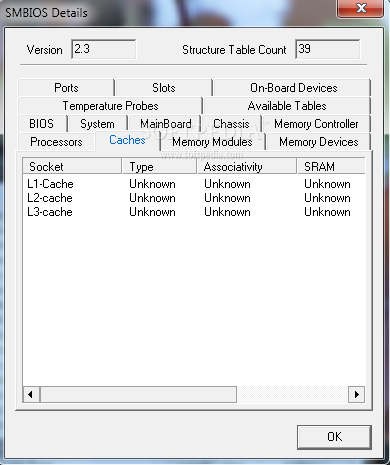Close the SMBIOS Details window
This screenshot has height=465, width=390.
(361, 8)
